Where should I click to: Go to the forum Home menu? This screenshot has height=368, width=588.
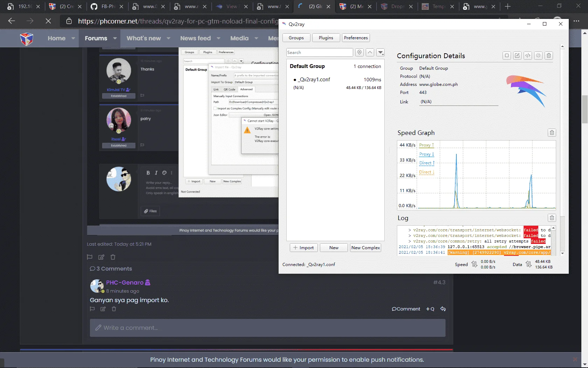tap(57, 38)
